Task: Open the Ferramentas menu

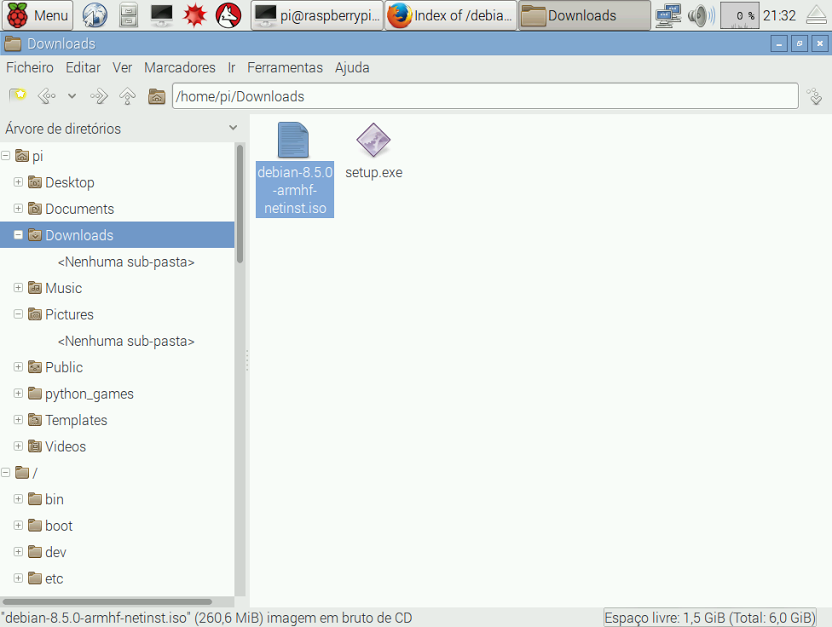Action: (x=285, y=68)
